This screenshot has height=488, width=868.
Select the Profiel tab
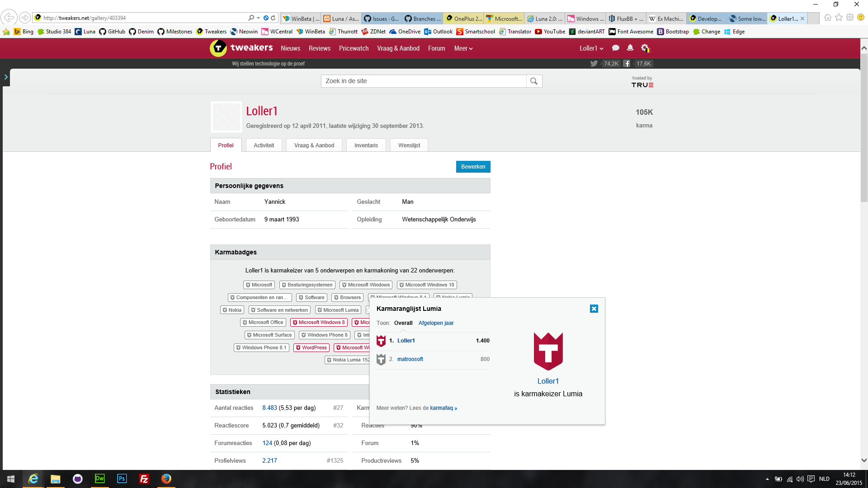coord(226,145)
